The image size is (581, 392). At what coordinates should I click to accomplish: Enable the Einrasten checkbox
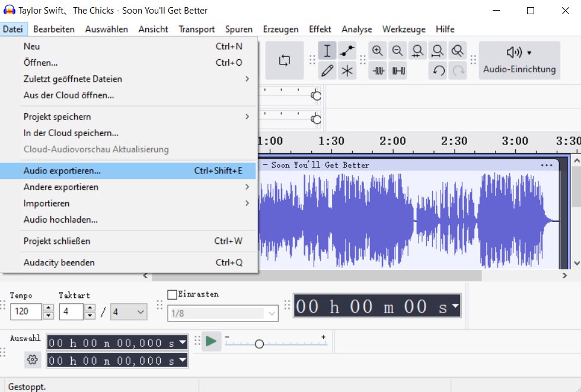point(172,295)
